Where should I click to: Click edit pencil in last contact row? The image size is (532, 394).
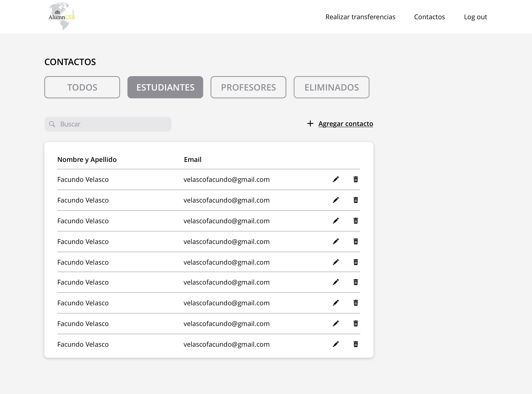[336, 344]
